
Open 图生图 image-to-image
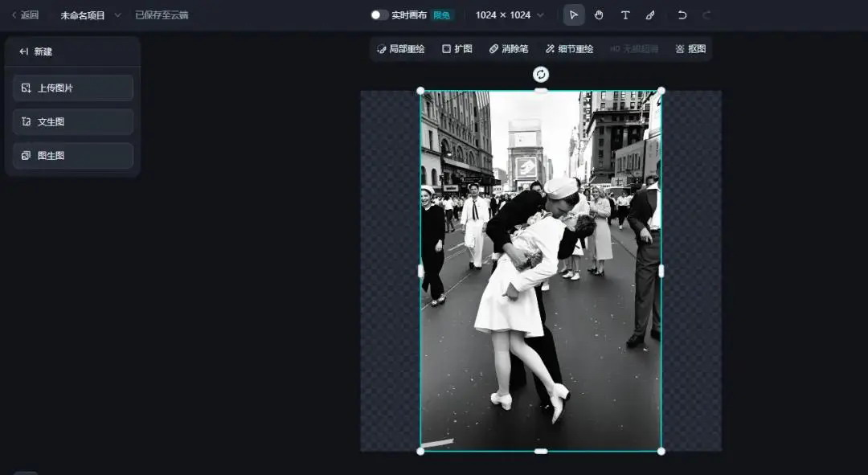click(73, 156)
